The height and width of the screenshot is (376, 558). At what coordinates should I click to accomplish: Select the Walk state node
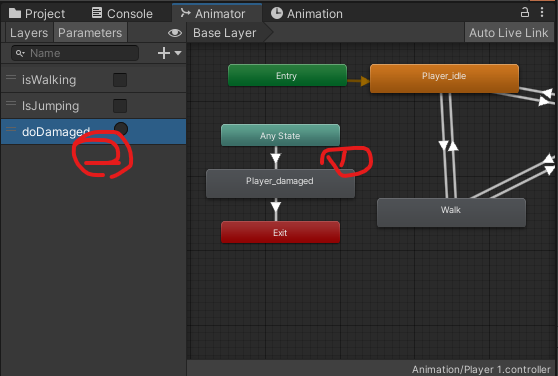click(x=451, y=212)
